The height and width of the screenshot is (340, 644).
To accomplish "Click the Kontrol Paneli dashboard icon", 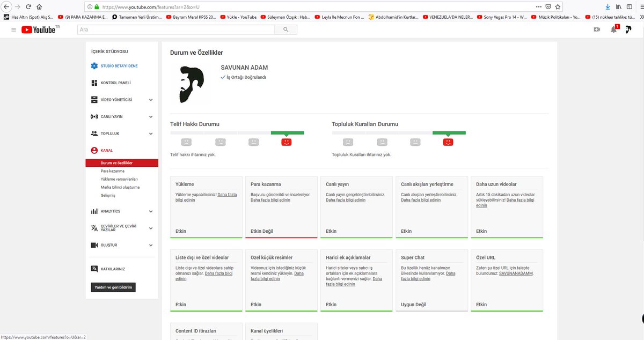I will pyautogui.click(x=94, y=83).
